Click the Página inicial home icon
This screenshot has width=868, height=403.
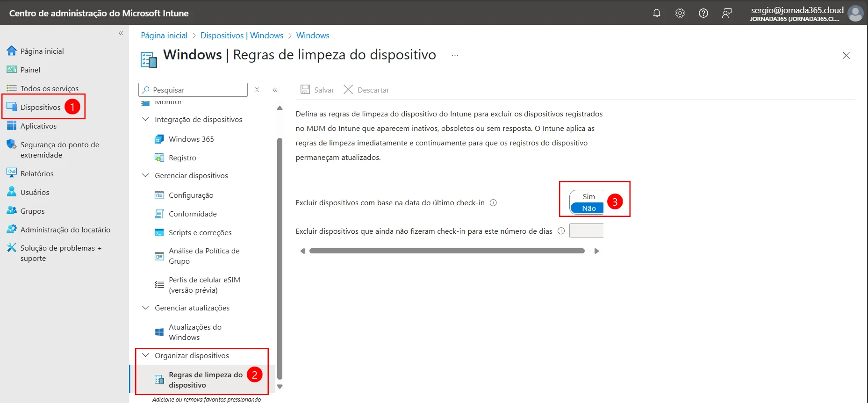click(x=12, y=50)
